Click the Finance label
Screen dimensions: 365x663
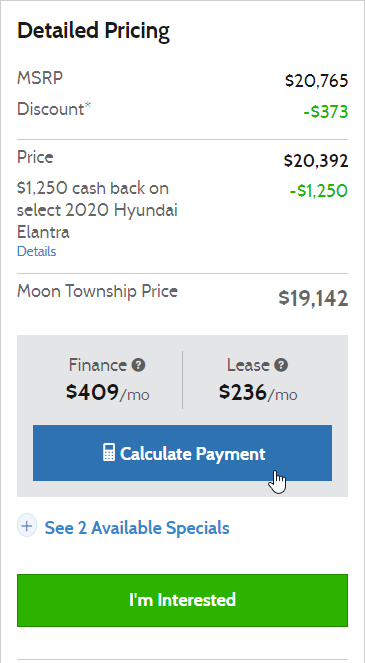click(98, 365)
